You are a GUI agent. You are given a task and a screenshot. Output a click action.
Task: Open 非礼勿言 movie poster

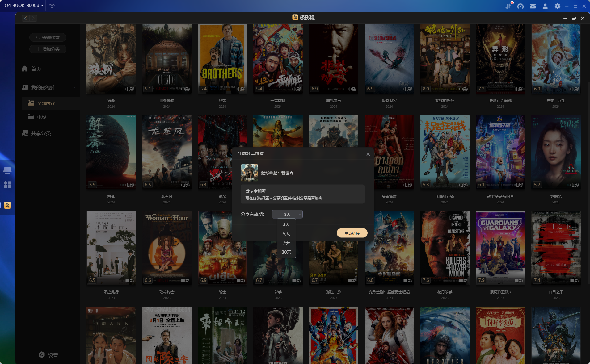[334, 59]
